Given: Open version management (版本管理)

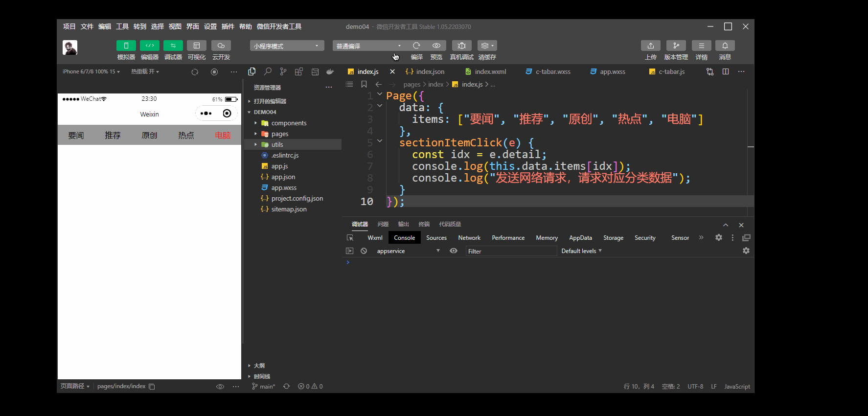Looking at the screenshot, I should coord(676,46).
